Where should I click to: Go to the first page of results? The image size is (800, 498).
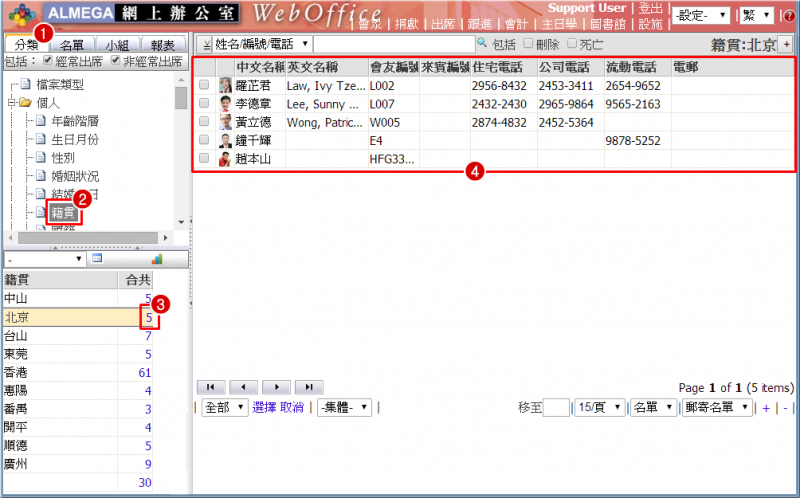click(x=211, y=386)
